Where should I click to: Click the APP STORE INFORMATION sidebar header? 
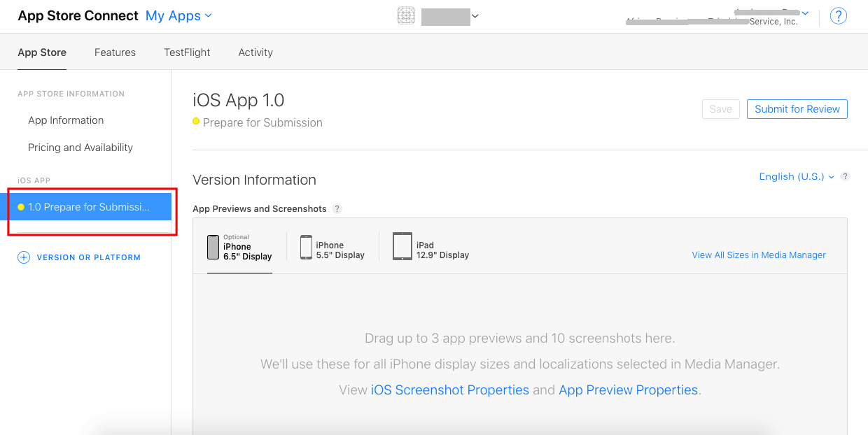click(x=71, y=94)
